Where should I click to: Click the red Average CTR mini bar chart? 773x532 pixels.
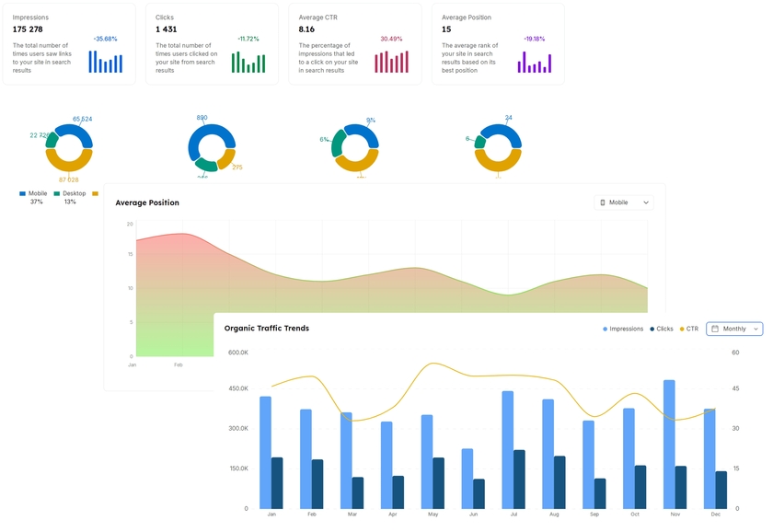[x=391, y=62]
